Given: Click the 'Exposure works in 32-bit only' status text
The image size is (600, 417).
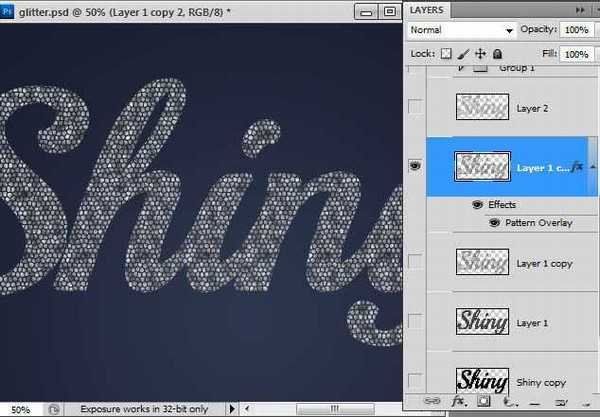Looking at the screenshot, I should pyautogui.click(x=144, y=409).
